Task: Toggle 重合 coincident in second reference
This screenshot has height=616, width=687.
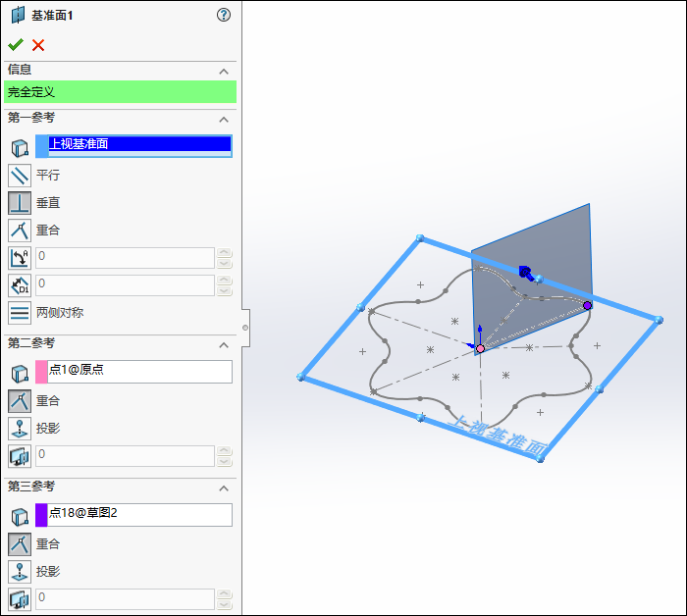Action: pos(20,401)
